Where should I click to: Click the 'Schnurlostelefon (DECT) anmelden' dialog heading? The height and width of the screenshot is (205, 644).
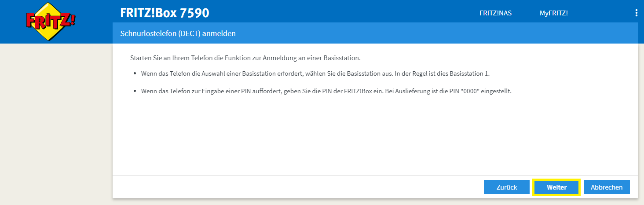pos(178,33)
